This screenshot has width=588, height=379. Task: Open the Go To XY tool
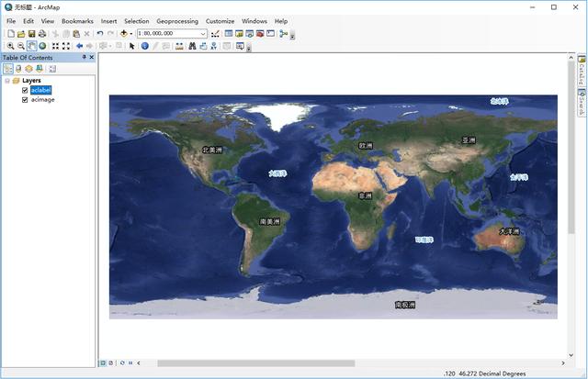(x=213, y=46)
